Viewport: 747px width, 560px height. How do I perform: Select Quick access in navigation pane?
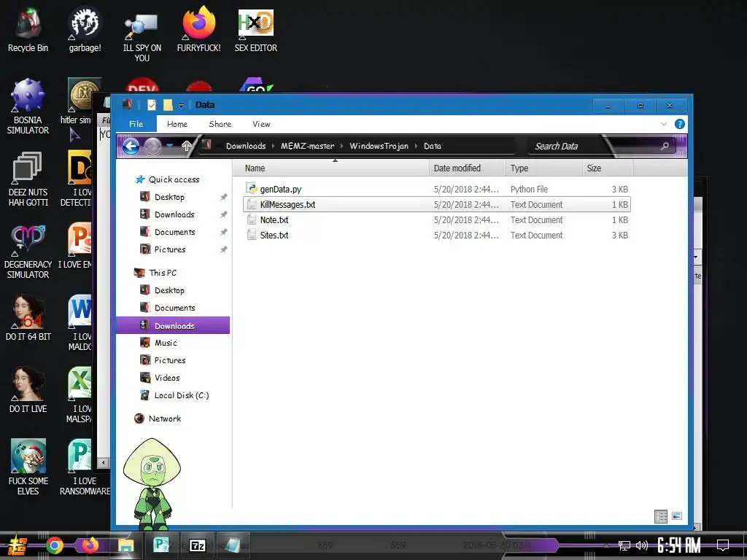[x=174, y=179]
